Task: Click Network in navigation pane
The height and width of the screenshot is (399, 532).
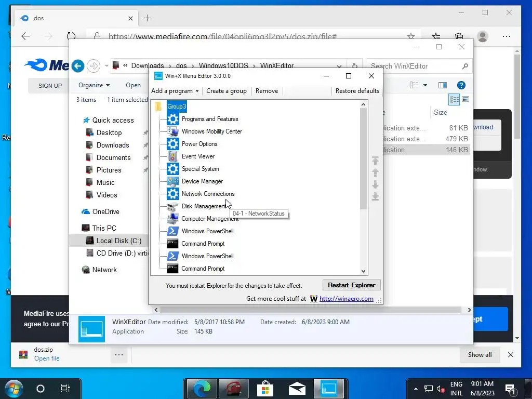Action: [104, 270]
